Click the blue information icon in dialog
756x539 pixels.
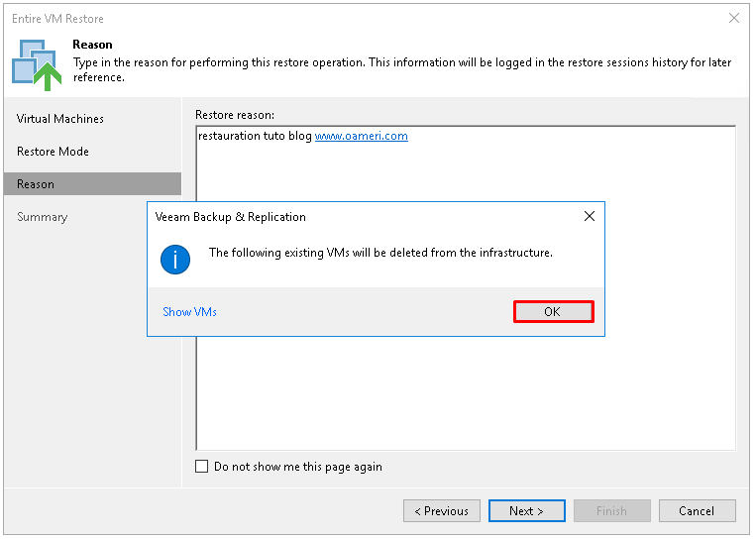tap(175, 260)
